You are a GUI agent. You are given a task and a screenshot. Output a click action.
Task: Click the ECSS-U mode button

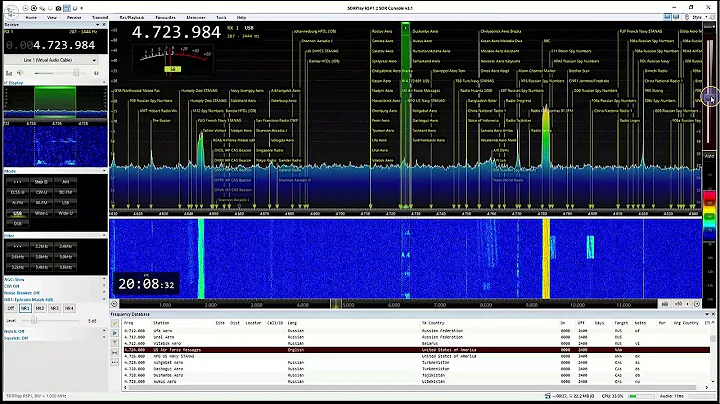click(17, 192)
